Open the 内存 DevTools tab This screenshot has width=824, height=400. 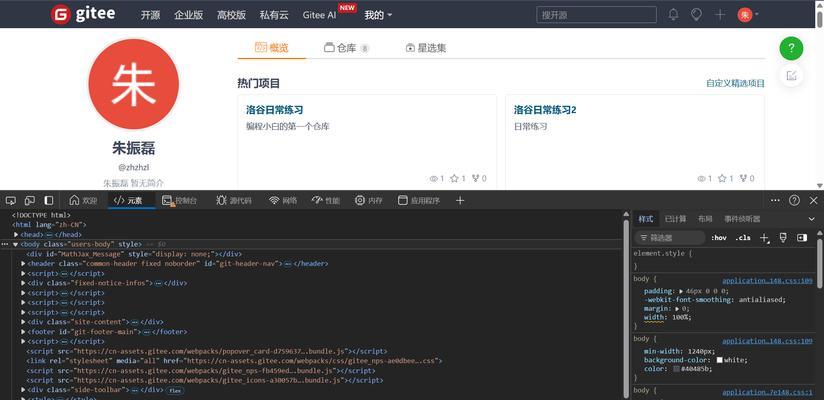pos(368,200)
